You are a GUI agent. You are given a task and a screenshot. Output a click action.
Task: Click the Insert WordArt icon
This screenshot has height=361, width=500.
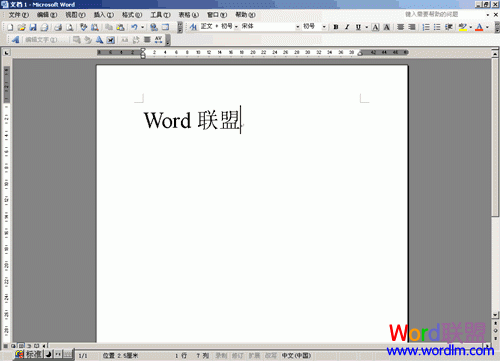pyautogui.click(x=15, y=40)
